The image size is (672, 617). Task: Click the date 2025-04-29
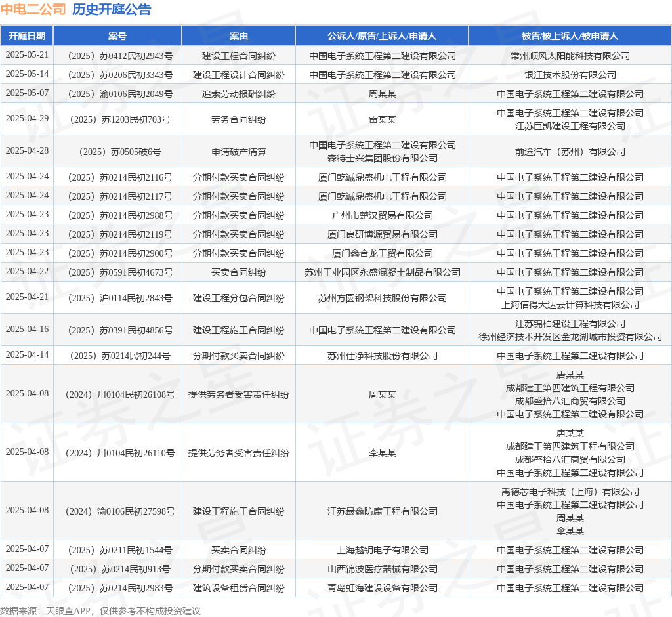27,118
